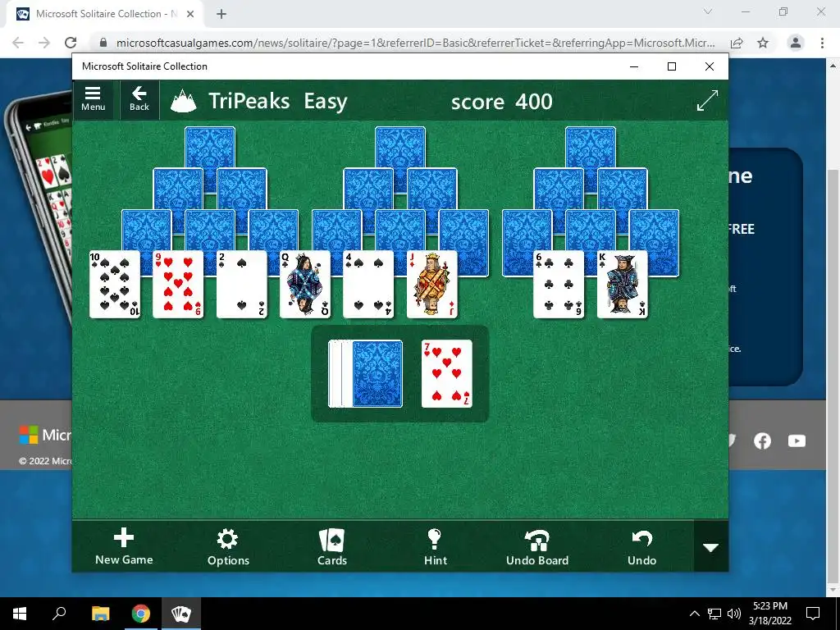The height and width of the screenshot is (630, 840).
Task: Open File Explorer from the taskbar
Action: click(x=100, y=614)
